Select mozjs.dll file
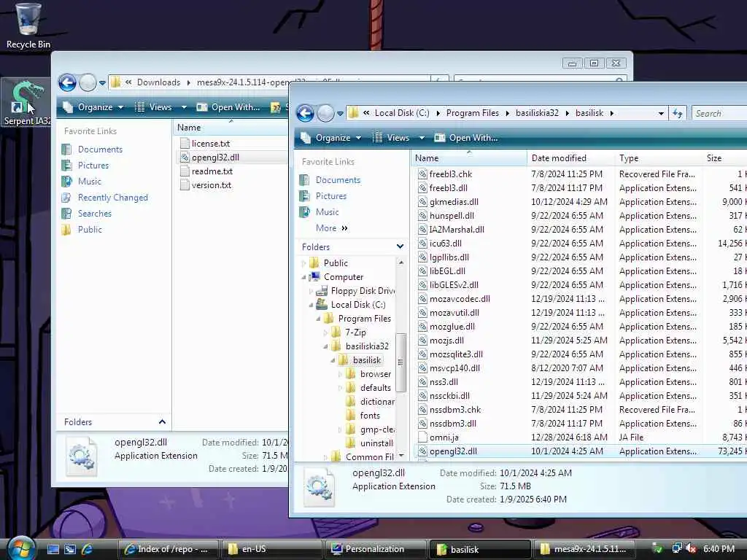The height and width of the screenshot is (560, 747). [x=446, y=341]
